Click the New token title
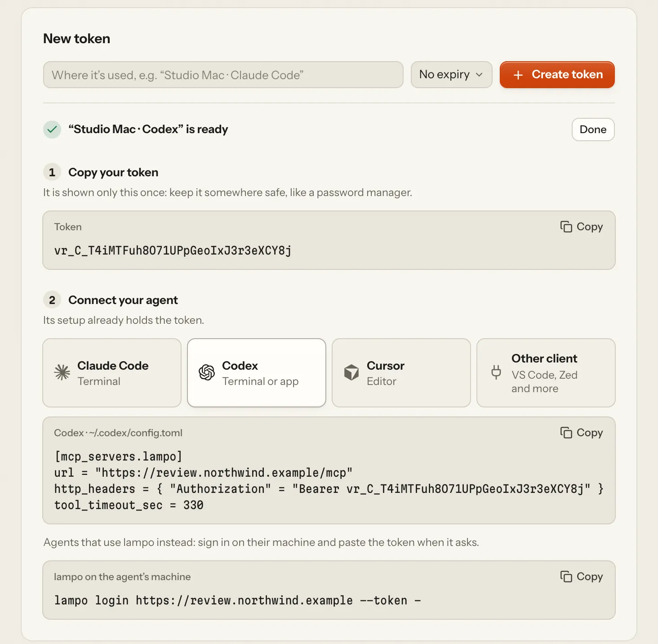658x644 pixels. (x=76, y=39)
